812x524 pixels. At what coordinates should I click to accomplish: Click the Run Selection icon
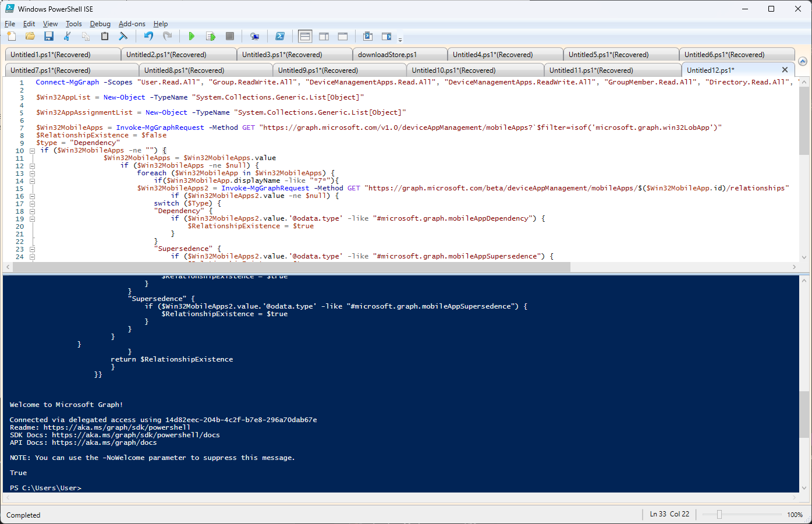pyautogui.click(x=211, y=36)
